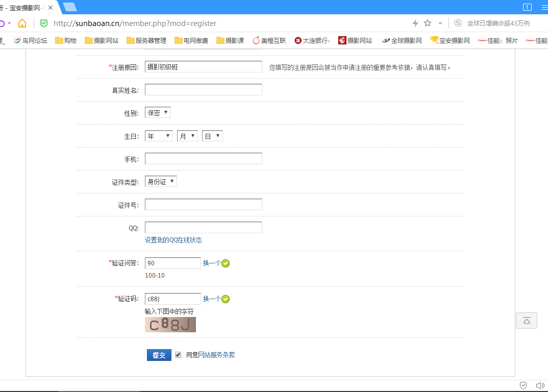The height and width of the screenshot is (392, 548).
Task: Open the birthday 月 dropdown
Action: click(187, 136)
